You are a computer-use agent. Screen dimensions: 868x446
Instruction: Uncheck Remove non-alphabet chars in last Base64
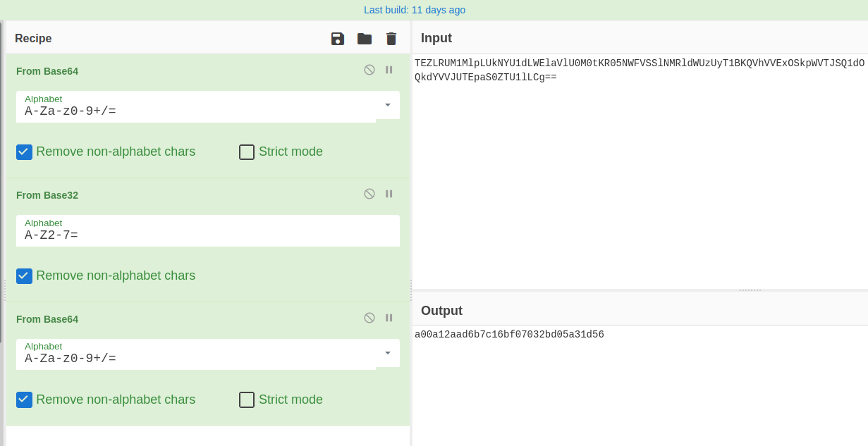25,400
